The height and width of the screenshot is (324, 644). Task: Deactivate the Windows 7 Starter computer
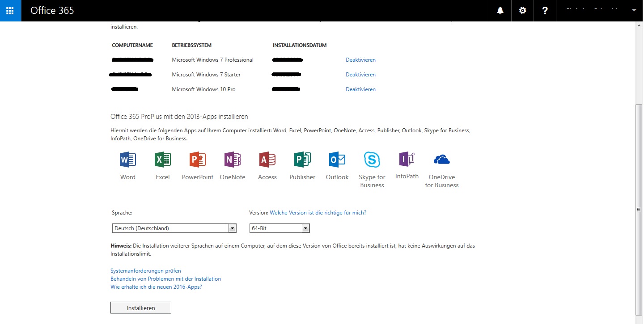(x=360, y=75)
